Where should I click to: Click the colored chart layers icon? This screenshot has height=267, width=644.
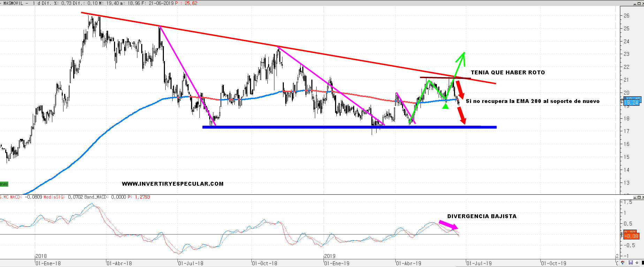[623, 263]
